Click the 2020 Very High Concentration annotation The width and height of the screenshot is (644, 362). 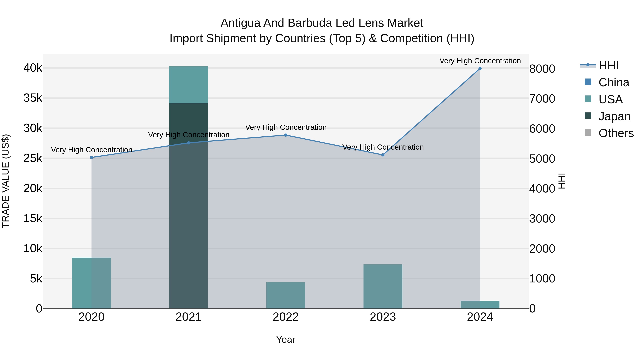[x=91, y=150]
